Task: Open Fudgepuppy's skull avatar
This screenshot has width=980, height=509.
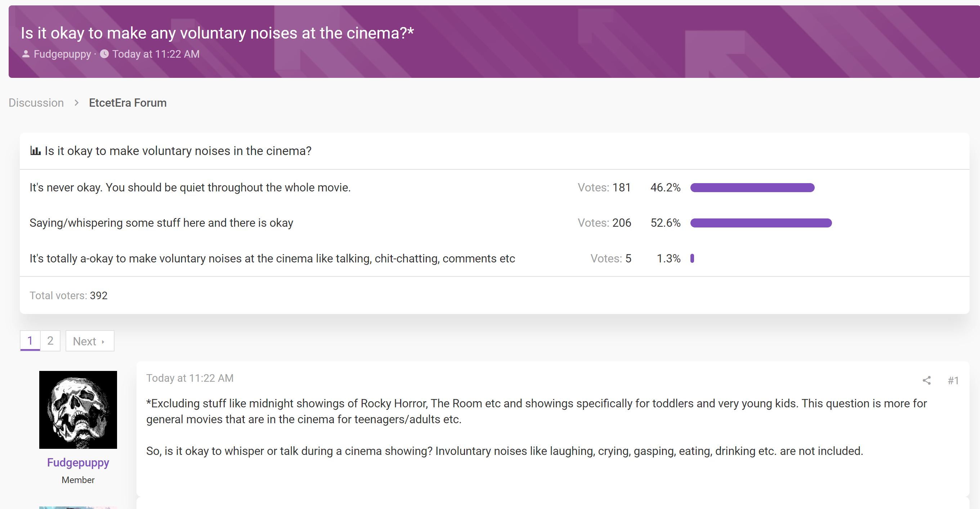Action: coord(78,410)
